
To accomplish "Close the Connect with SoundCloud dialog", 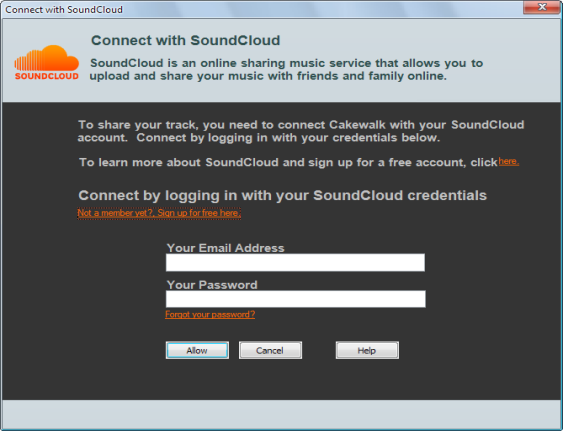I will (x=542, y=7).
